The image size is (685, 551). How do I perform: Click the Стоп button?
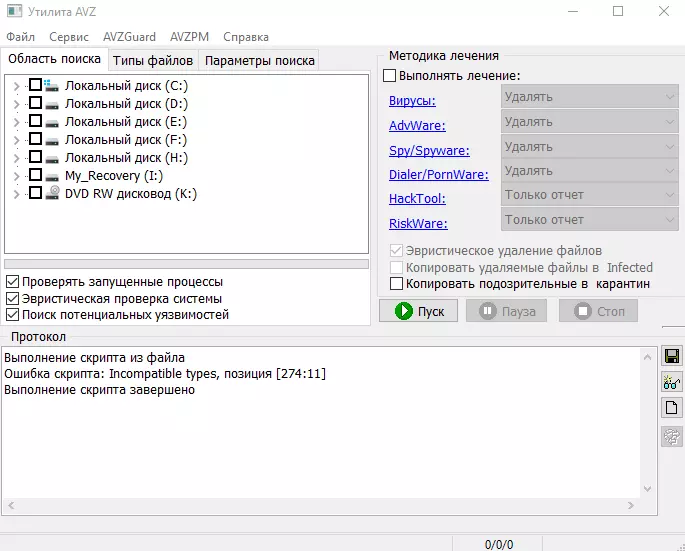click(598, 311)
